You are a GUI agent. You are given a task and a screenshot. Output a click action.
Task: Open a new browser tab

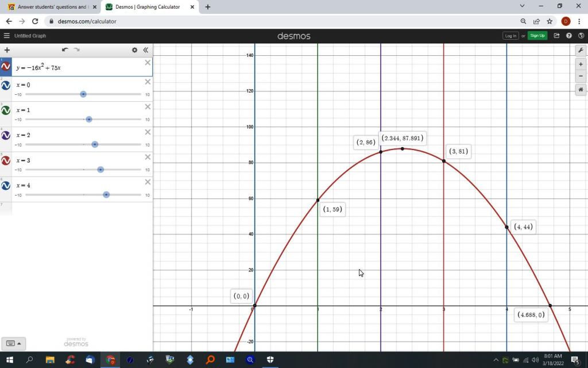pos(208,7)
